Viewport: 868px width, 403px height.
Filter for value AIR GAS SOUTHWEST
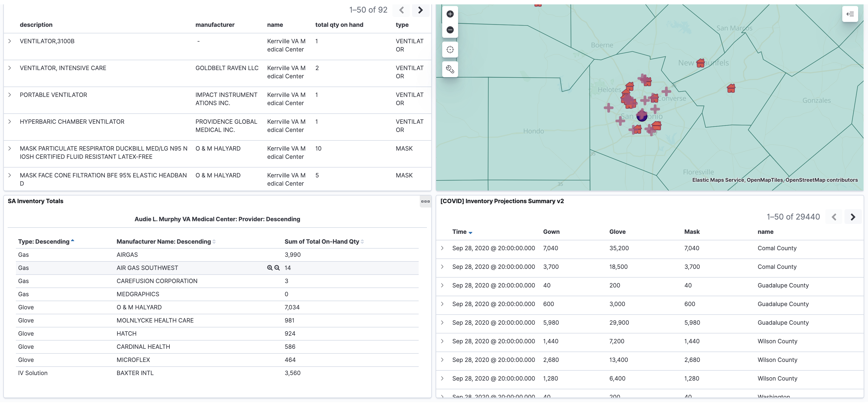(x=270, y=268)
